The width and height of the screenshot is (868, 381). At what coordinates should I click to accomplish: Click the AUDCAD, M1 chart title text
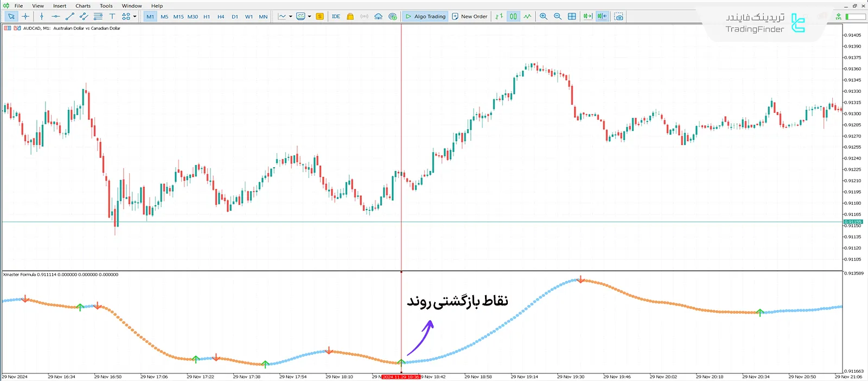(72, 28)
